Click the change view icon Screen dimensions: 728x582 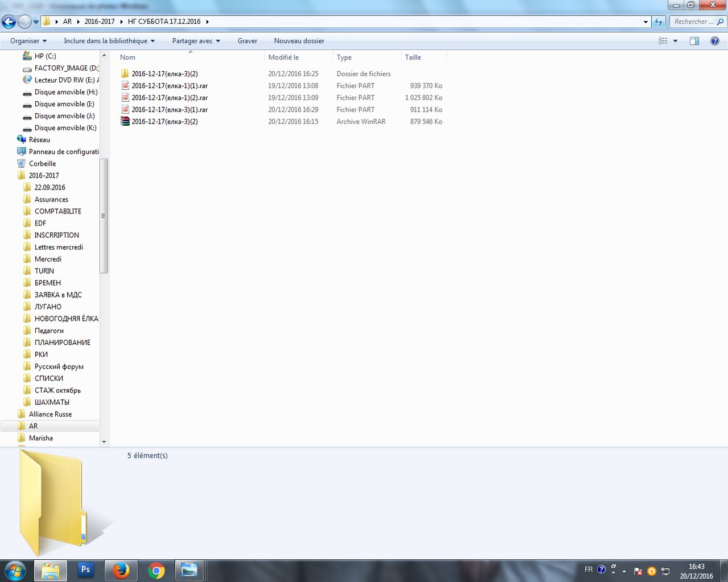coord(663,41)
